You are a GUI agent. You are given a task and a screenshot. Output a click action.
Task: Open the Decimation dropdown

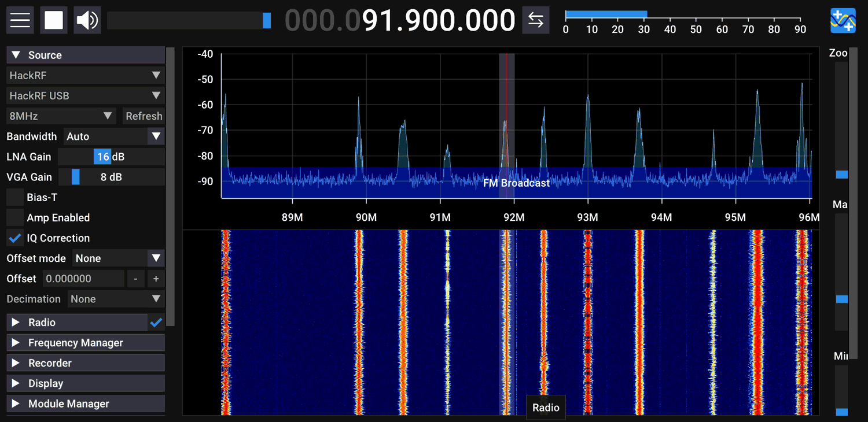(116, 299)
